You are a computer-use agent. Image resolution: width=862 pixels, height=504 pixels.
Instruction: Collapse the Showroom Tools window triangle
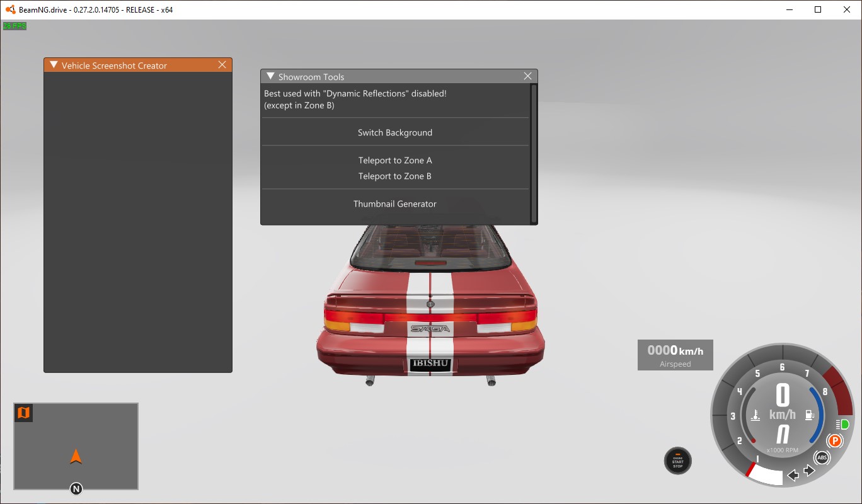[270, 76]
